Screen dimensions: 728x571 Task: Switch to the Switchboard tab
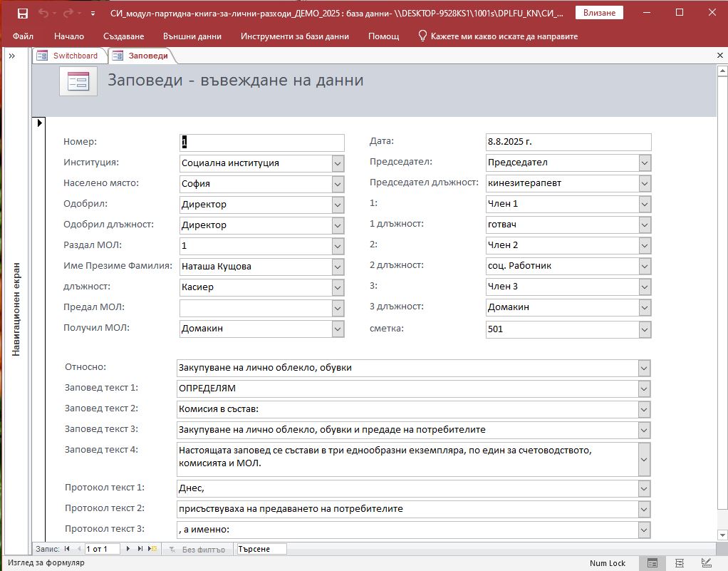pos(70,56)
